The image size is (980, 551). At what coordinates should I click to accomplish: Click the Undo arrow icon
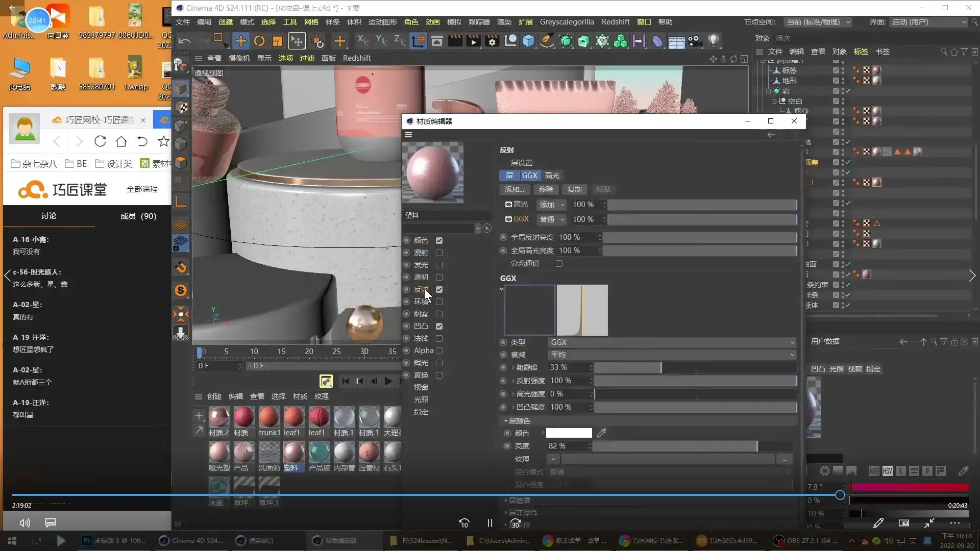coord(184,41)
